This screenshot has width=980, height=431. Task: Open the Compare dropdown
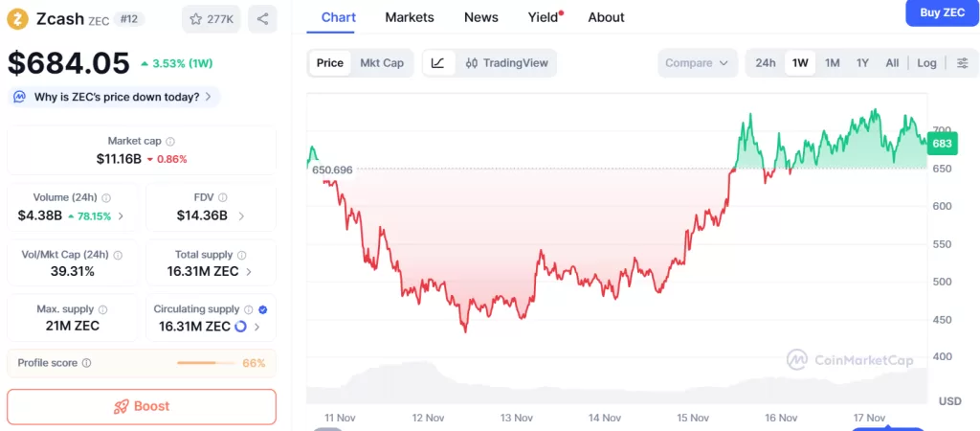[x=697, y=63]
